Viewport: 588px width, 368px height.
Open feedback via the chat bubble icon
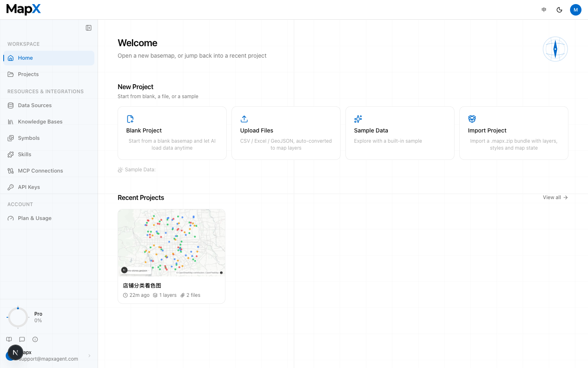22,339
